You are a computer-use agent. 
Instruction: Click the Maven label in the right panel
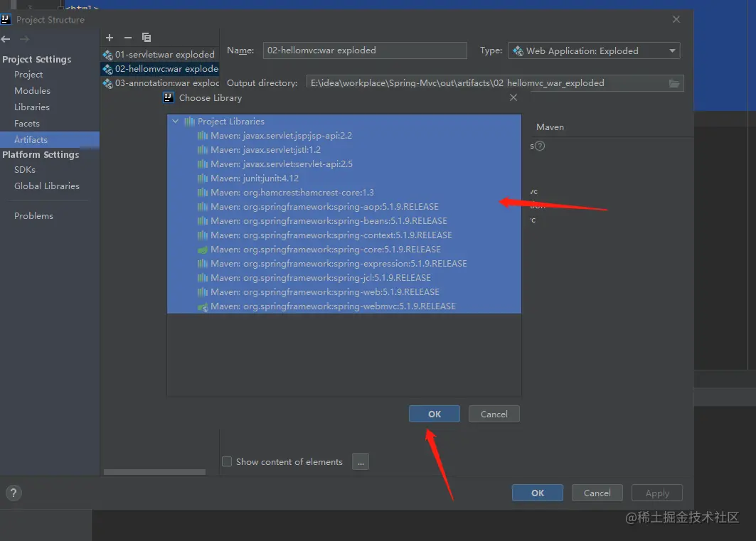(x=550, y=127)
